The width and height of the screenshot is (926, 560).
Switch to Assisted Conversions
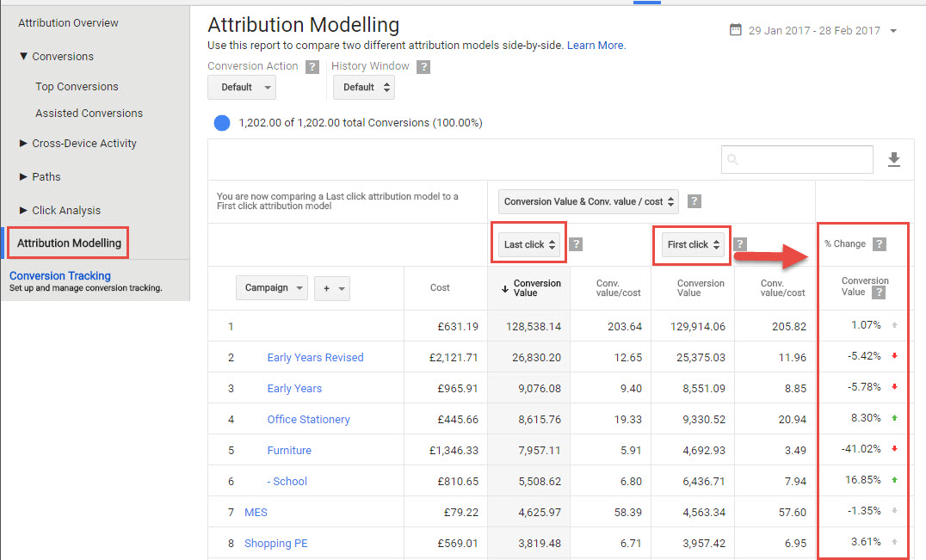89,113
